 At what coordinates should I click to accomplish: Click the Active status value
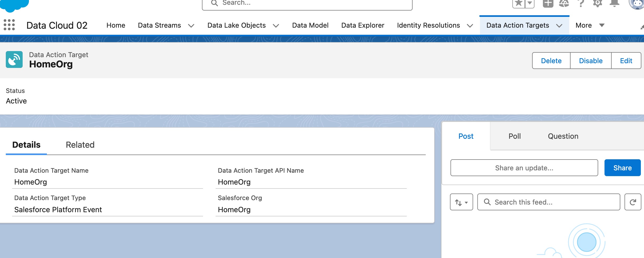[16, 101]
